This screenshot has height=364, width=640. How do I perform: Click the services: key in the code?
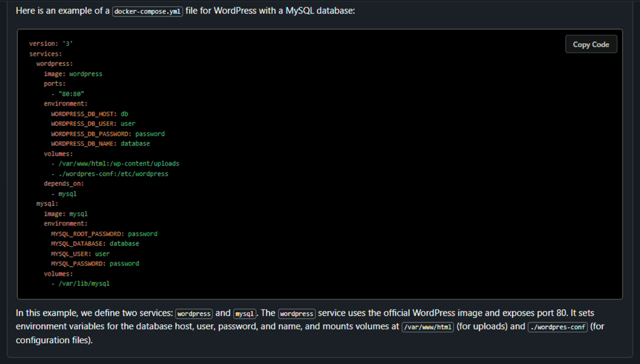click(x=45, y=54)
